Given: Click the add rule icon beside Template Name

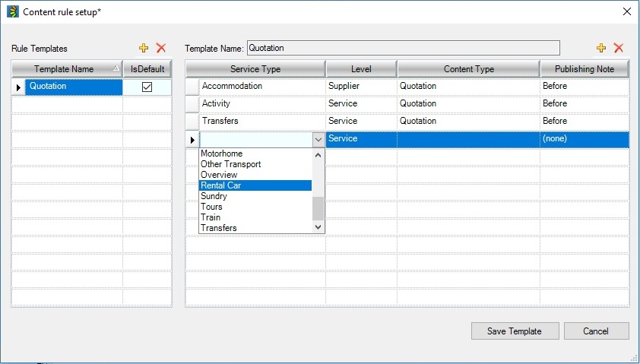Looking at the screenshot, I should 602,48.
